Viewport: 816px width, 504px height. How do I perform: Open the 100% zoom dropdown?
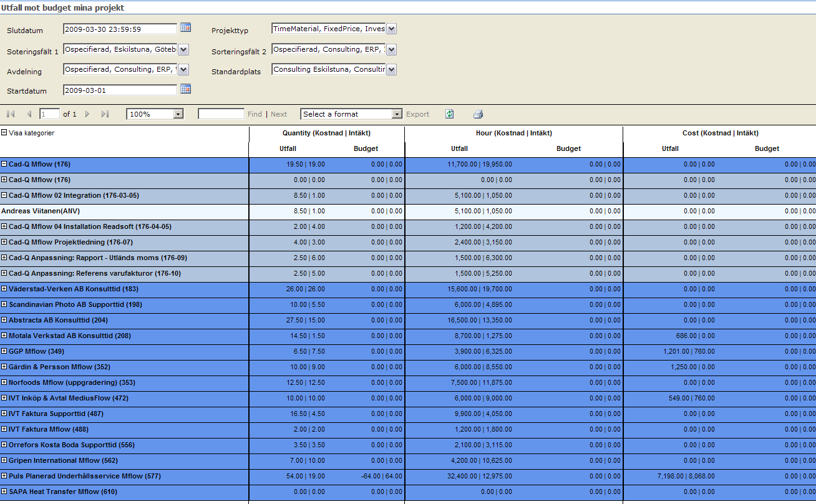[x=178, y=114]
